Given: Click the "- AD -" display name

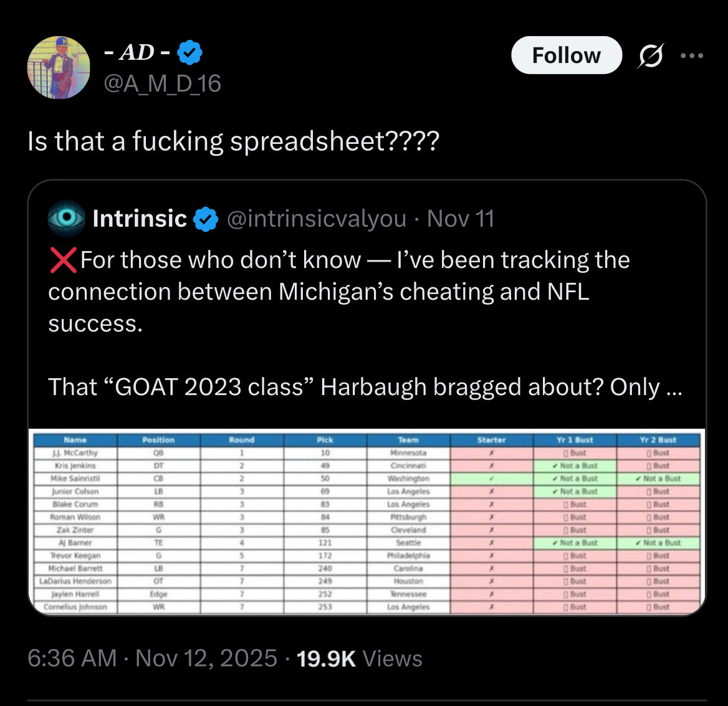Looking at the screenshot, I should tap(136, 53).
